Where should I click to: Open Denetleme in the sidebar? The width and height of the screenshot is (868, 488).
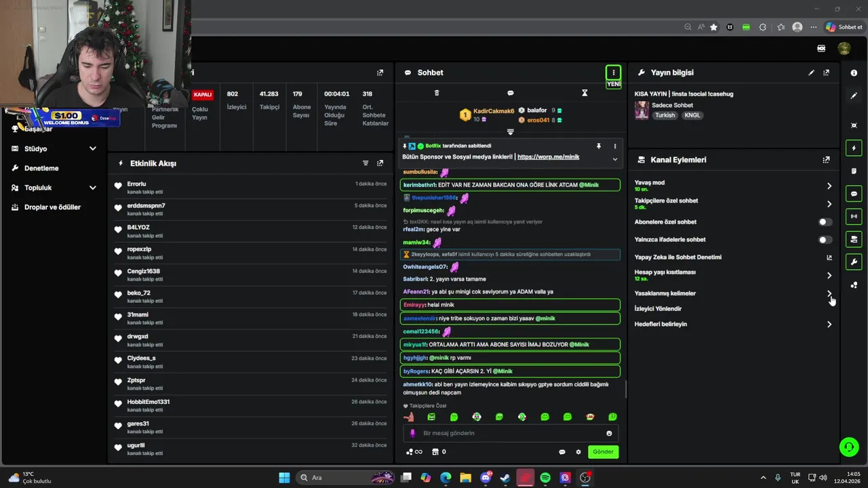pos(42,168)
